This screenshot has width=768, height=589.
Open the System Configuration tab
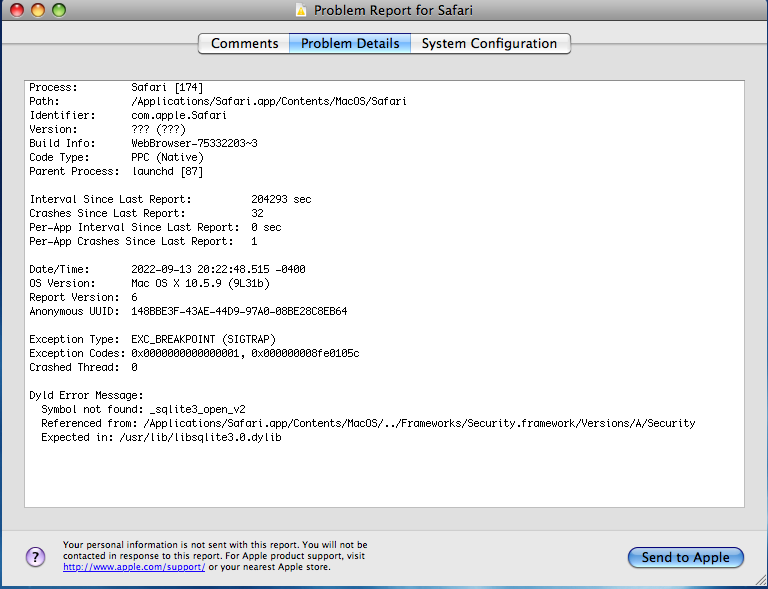pos(490,44)
